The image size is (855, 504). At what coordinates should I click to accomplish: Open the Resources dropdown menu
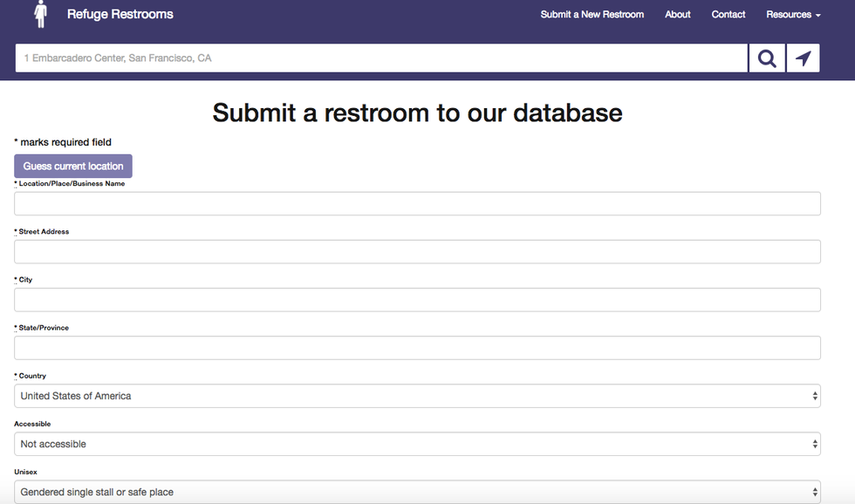tap(793, 14)
